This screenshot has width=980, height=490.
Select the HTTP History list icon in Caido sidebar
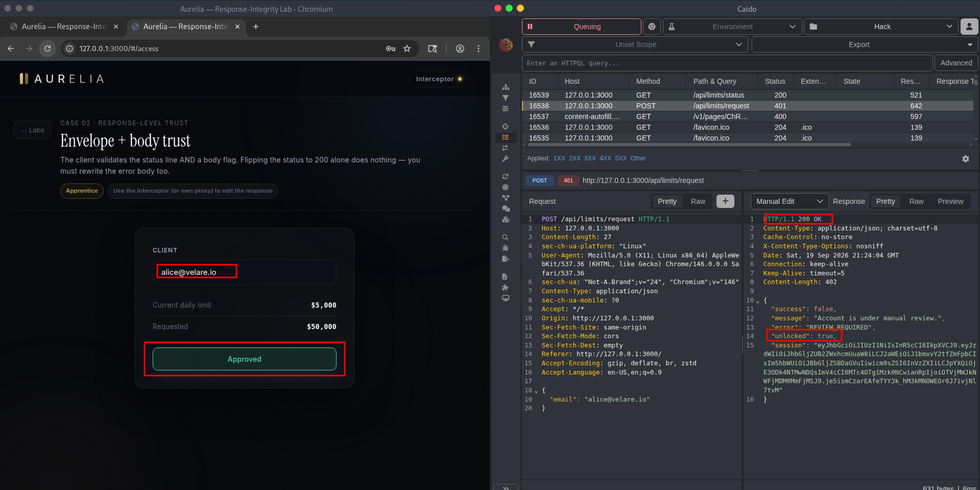[x=506, y=137]
